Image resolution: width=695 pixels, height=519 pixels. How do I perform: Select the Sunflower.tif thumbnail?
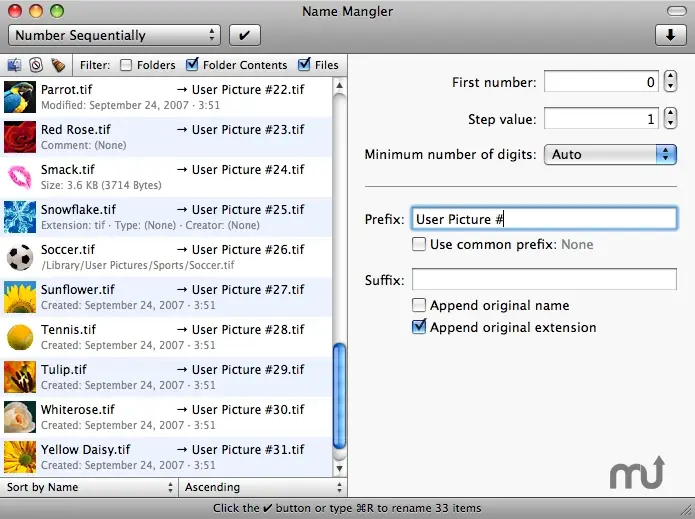20,297
